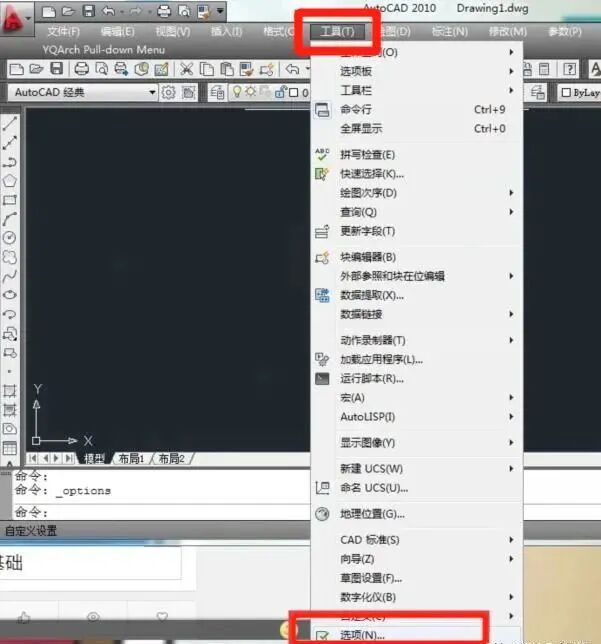Select the Construction Line tool
601x644 pixels.
pyautogui.click(x=10, y=143)
